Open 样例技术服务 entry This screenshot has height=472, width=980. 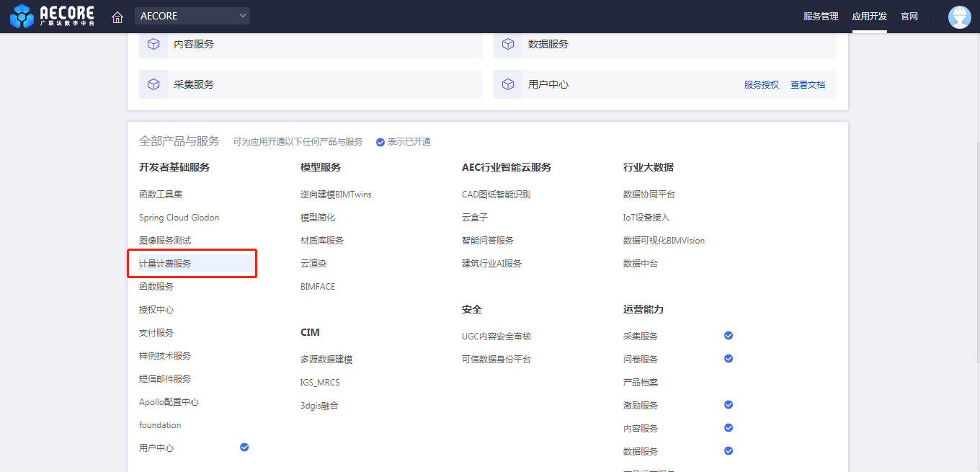[x=165, y=356]
